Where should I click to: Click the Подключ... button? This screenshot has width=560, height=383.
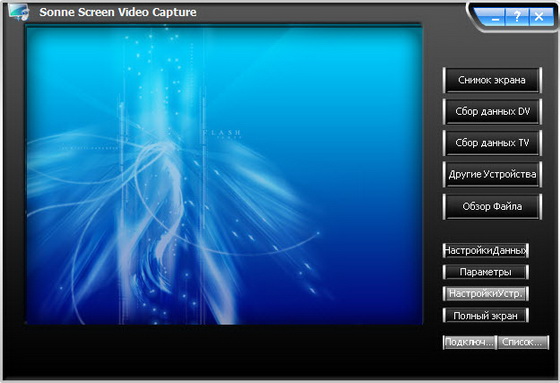click(470, 342)
